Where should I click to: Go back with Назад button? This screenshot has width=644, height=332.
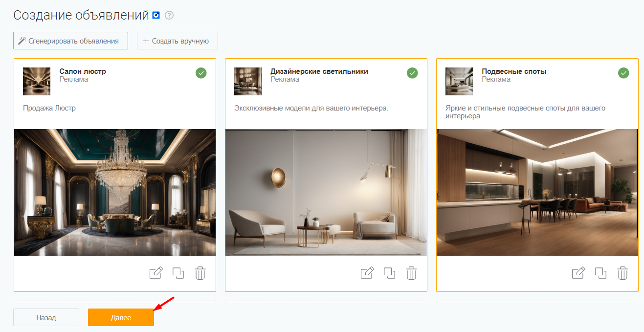point(46,317)
